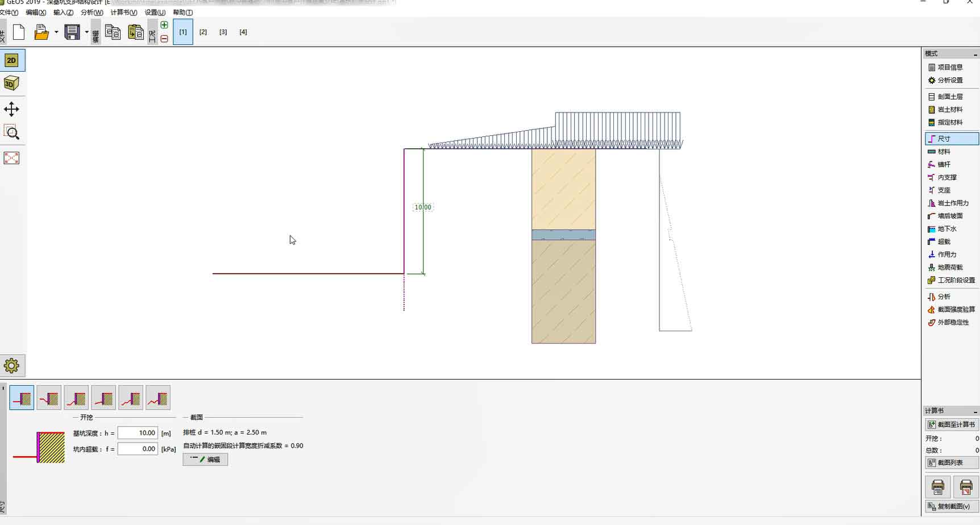Choose the last excavation bottom shape option

pyautogui.click(x=158, y=398)
